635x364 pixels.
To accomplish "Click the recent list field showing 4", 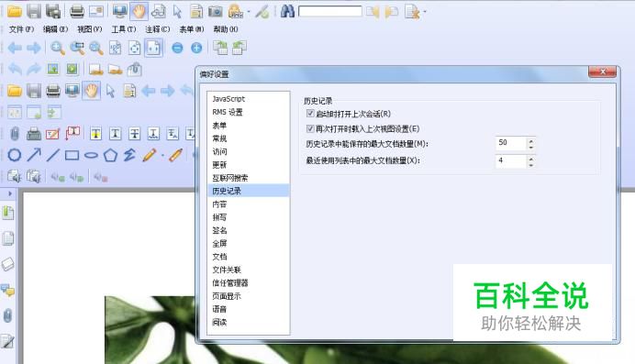I will pos(511,161).
